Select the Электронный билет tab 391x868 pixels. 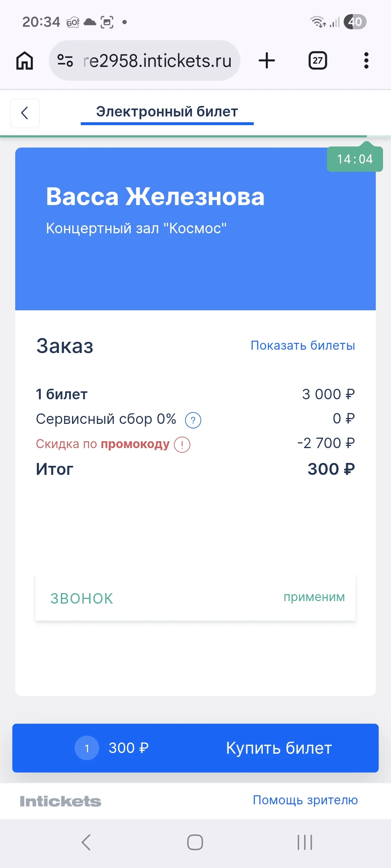point(167,112)
